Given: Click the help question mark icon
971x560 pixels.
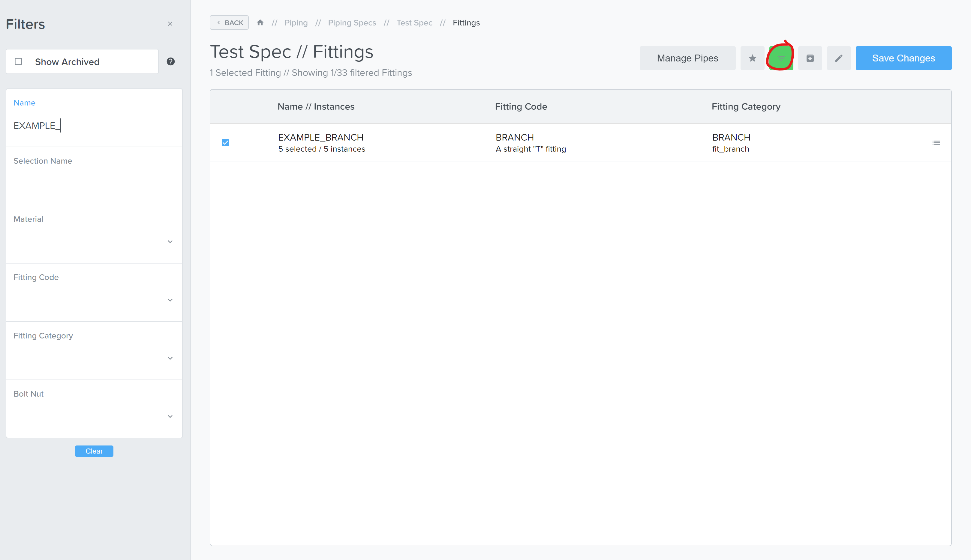Looking at the screenshot, I should pyautogui.click(x=170, y=61).
